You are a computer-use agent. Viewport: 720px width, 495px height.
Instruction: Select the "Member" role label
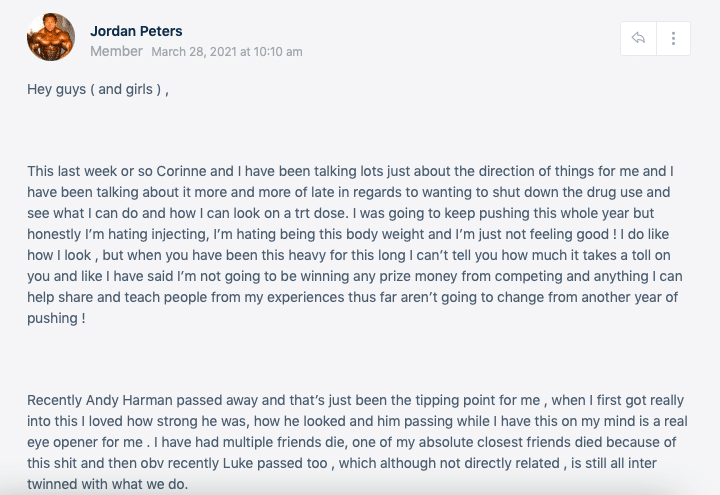(116, 51)
